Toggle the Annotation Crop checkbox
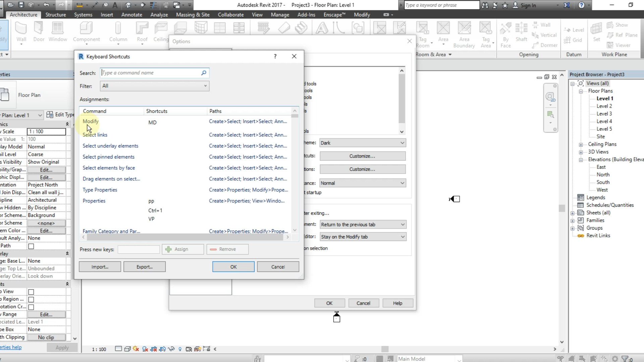Image resolution: width=644 pixels, height=362 pixels. pos(31,307)
